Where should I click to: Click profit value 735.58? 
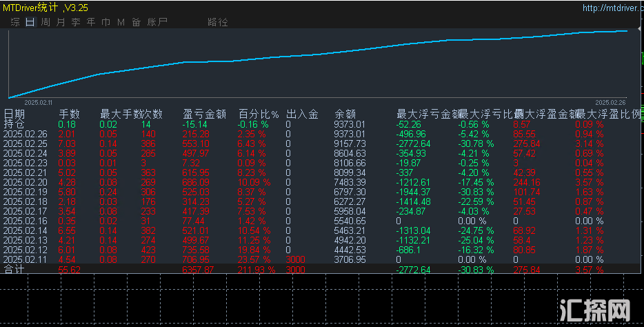[196, 250]
